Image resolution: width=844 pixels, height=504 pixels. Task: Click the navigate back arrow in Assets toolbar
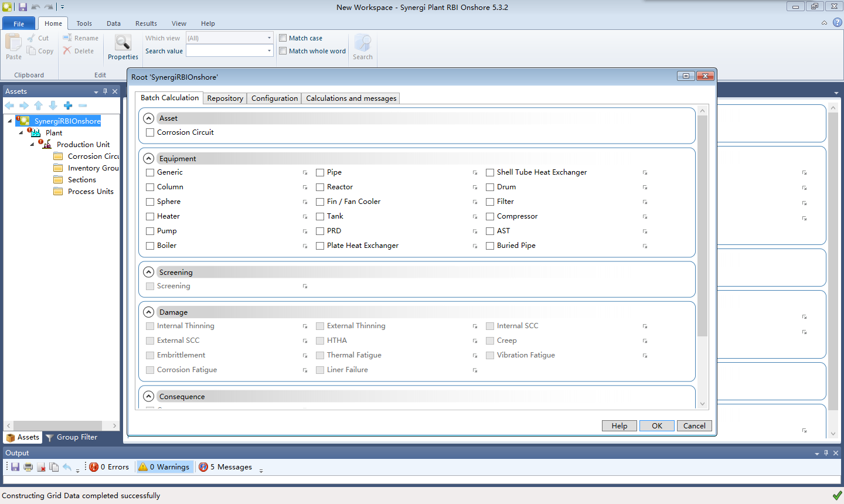10,105
